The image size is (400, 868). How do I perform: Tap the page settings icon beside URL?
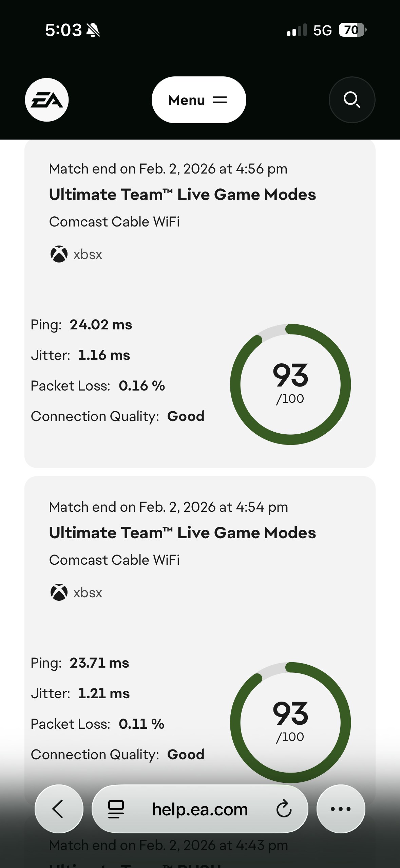pos(116,809)
